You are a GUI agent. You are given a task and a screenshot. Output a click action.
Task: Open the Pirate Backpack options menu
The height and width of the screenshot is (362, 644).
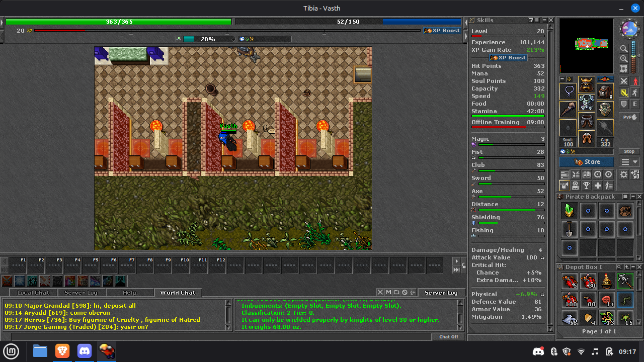point(625,197)
